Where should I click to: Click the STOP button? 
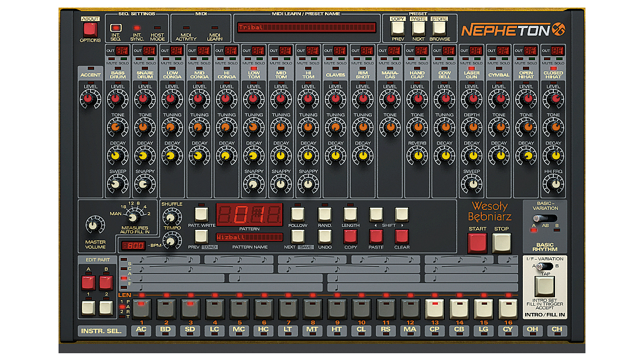(x=502, y=243)
